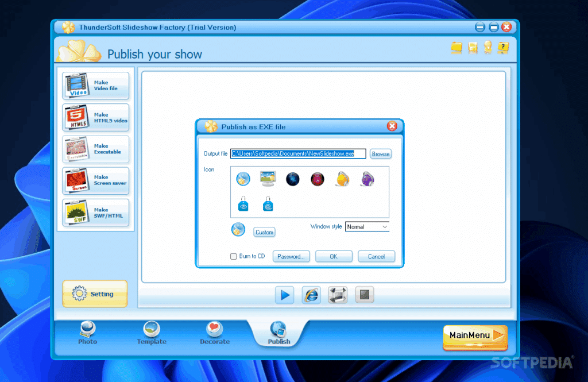Click the save (floppy disk) toolbar icon

pyautogui.click(x=472, y=48)
